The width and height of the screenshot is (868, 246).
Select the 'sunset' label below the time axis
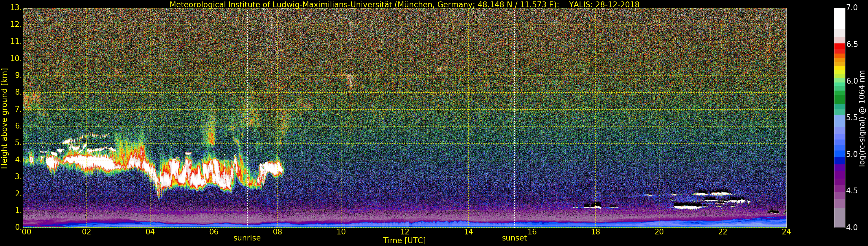point(514,238)
